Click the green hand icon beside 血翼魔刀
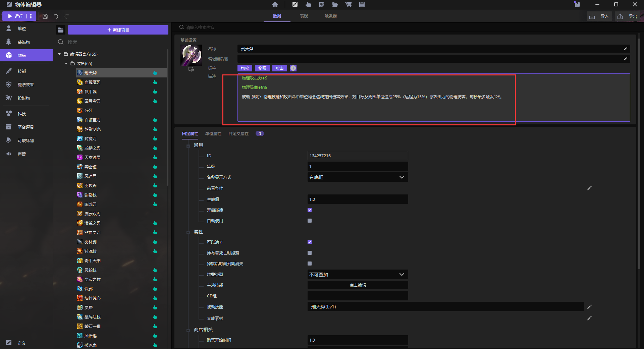The image size is (644, 349). pos(155,82)
